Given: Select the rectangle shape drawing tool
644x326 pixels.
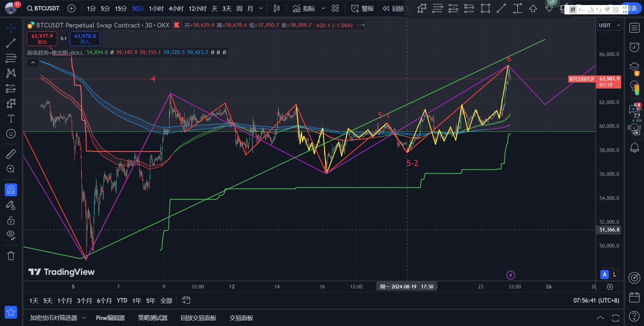Looking at the screenshot, I should pyautogui.click(x=485, y=8).
